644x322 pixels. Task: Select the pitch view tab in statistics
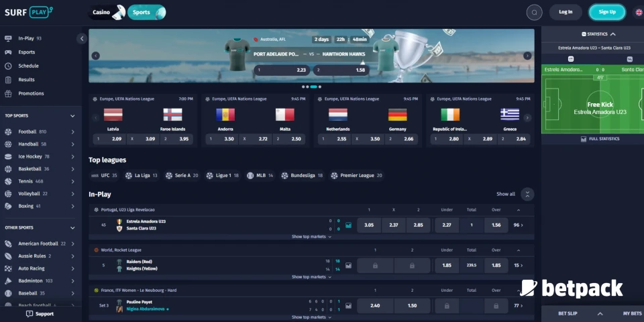(570, 59)
